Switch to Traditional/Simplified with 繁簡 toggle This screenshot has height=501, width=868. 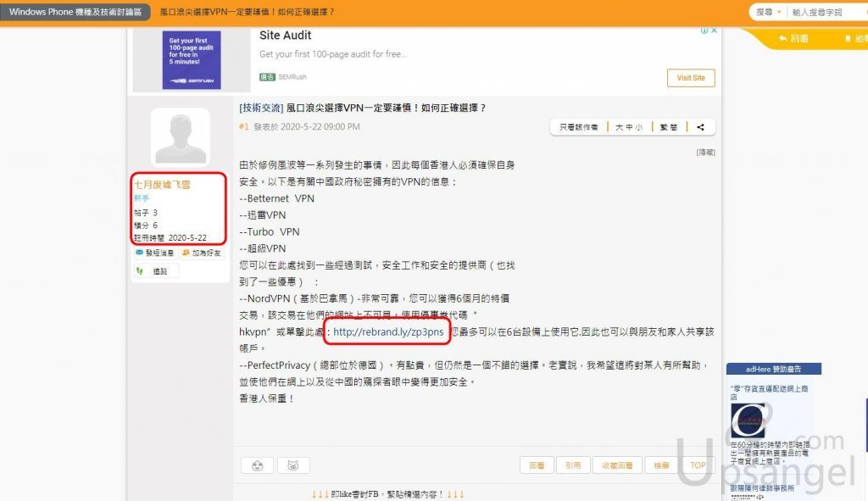pyautogui.click(x=669, y=127)
